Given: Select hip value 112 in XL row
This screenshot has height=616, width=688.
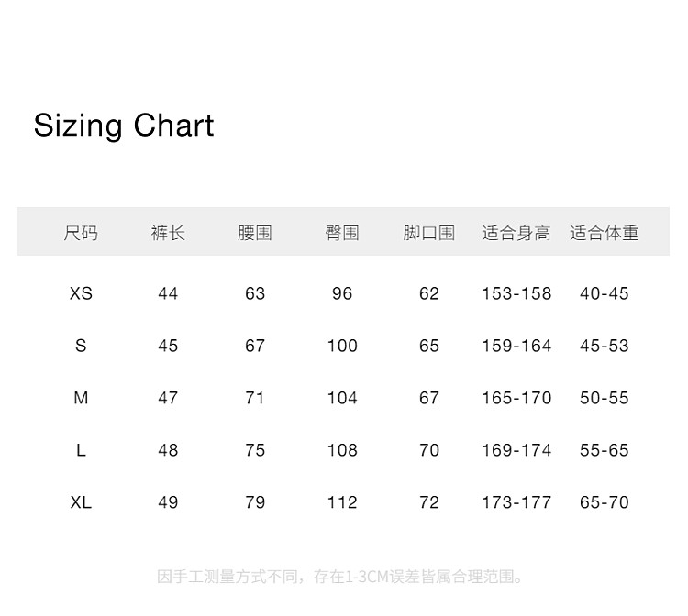Looking at the screenshot, I should click(342, 502).
